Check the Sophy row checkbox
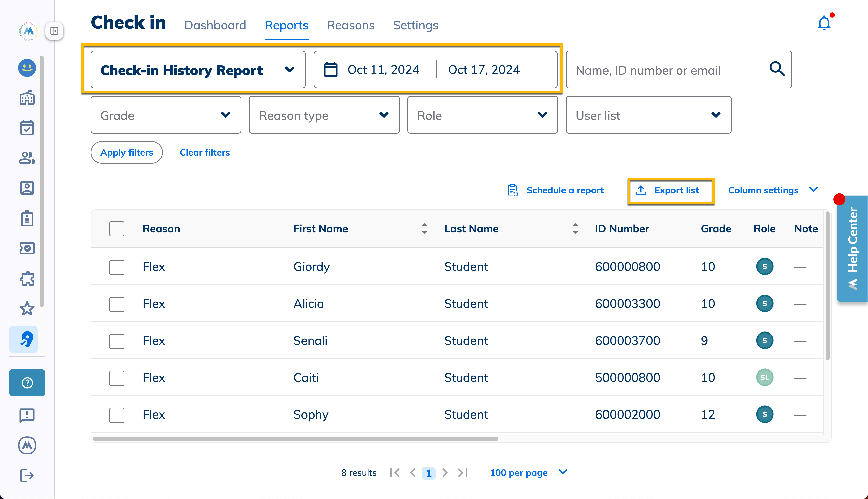 pyautogui.click(x=117, y=415)
